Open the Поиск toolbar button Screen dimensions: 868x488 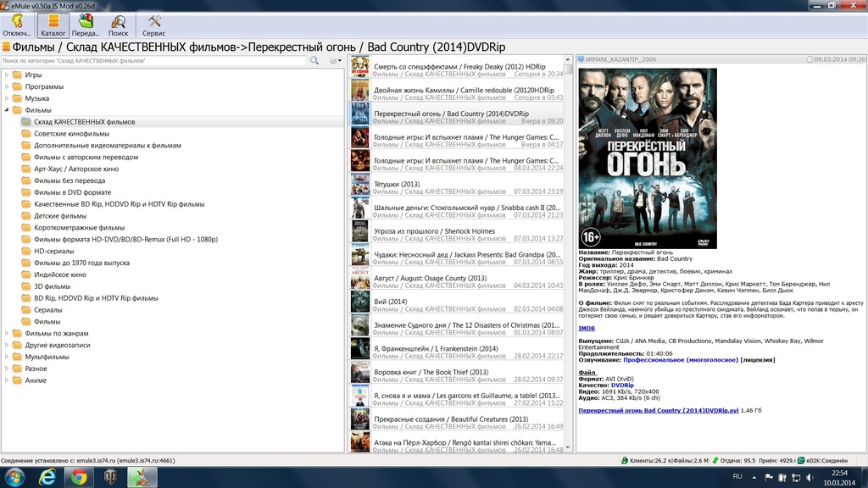pos(118,26)
